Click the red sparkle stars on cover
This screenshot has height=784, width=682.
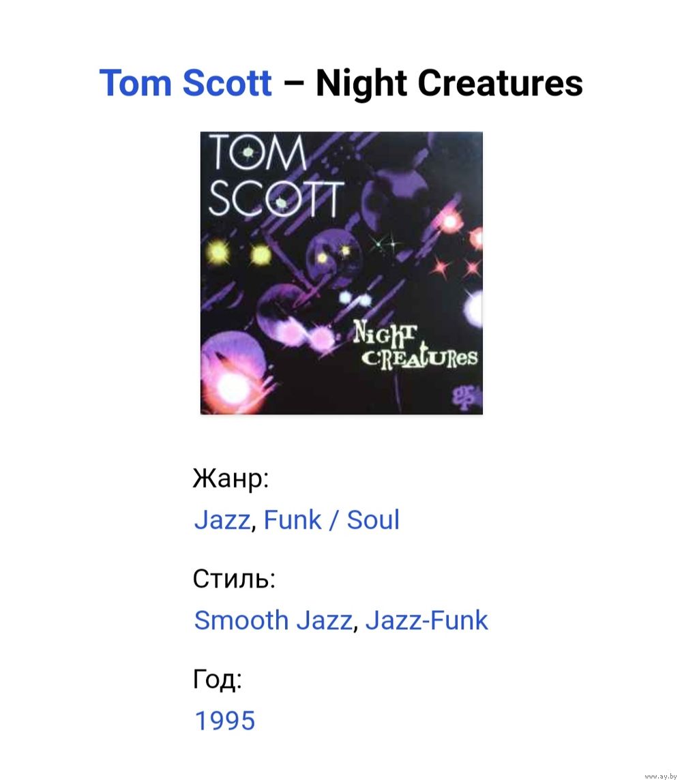point(456,267)
